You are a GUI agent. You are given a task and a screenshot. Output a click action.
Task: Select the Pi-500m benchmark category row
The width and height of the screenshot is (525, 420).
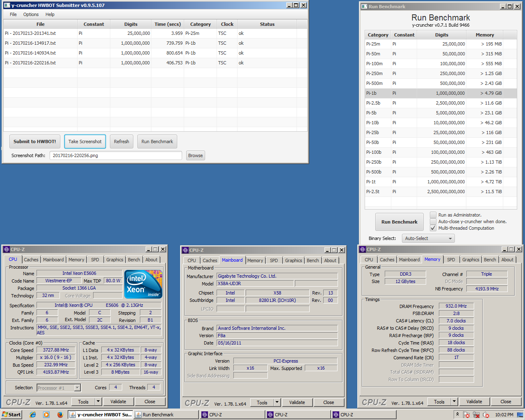441,83
